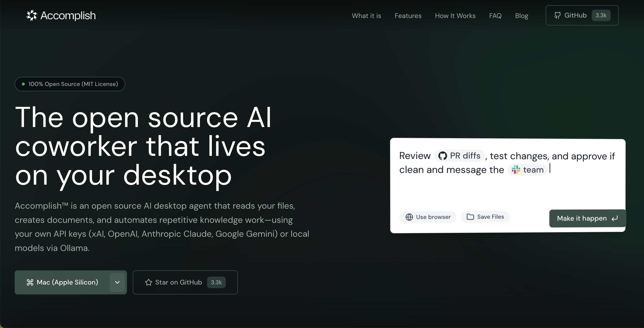Click the enter arrow on Make it happen
Image resolution: width=644 pixels, height=328 pixels.
click(615, 219)
